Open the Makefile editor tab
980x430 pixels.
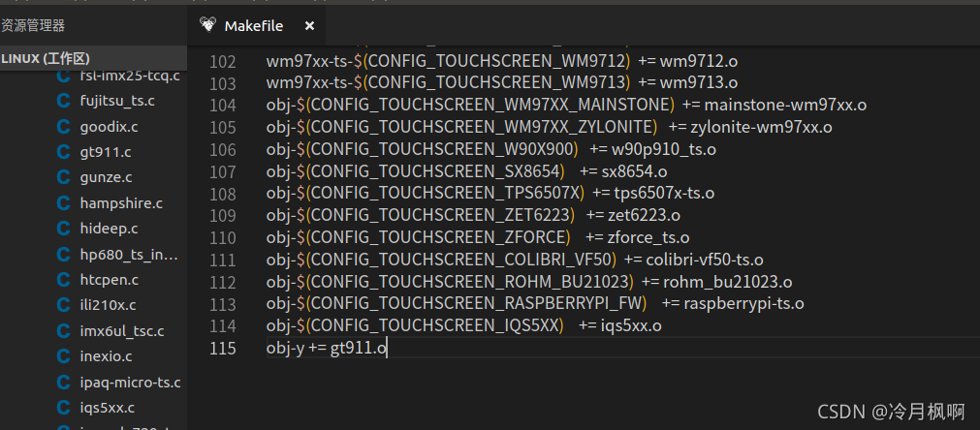pos(256,25)
